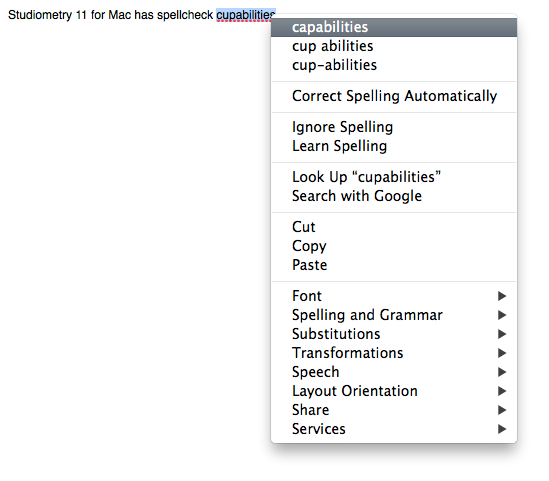
Task: Select "cup abilities" suggestion
Action: [x=394, y=46]
